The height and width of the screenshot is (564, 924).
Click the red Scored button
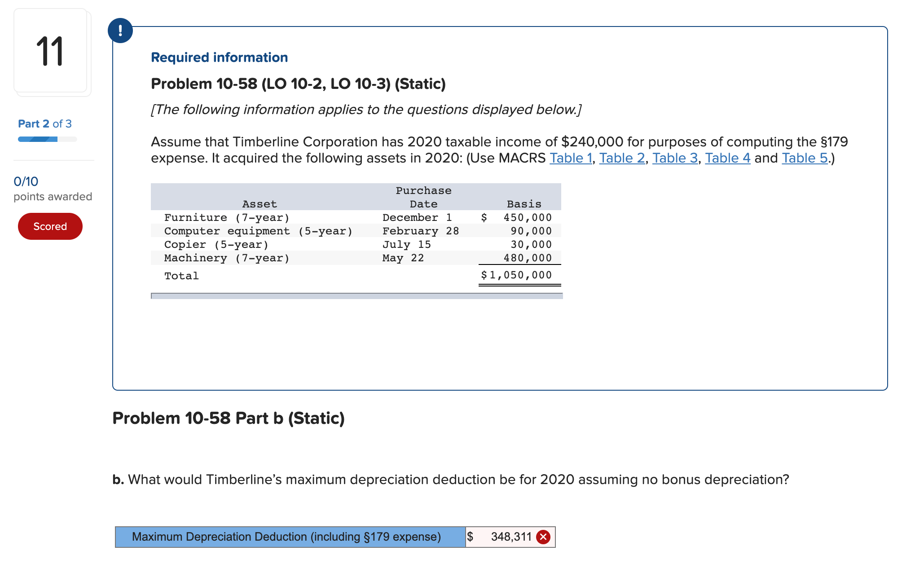[50, 226]
